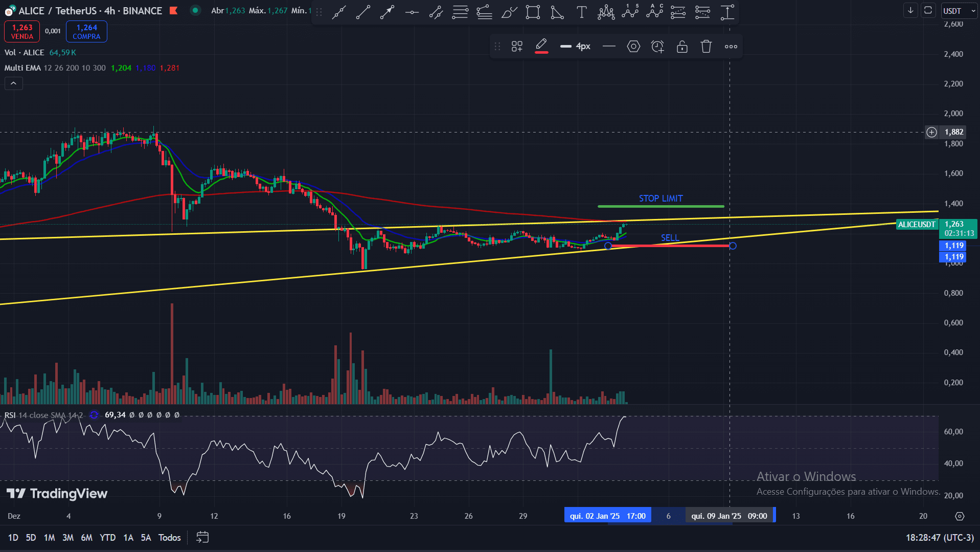This screenshot has width=980, height=552.
Task: Add alert on the drawing
Action: (657, 47)
